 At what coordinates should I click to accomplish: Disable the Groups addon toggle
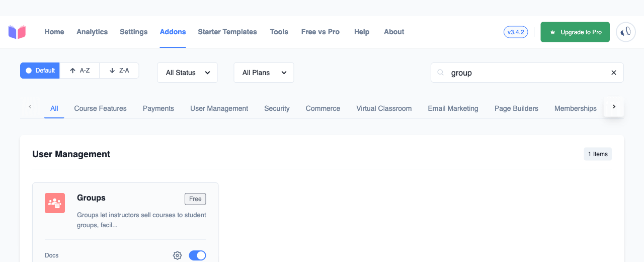(197, 255)
